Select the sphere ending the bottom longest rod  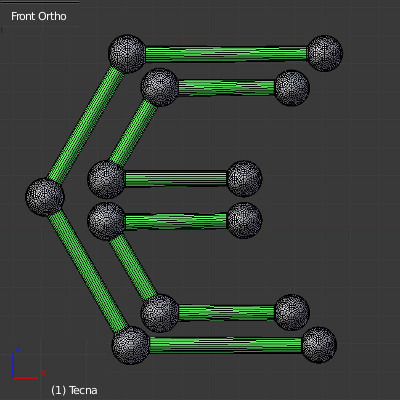[x=319, y=345]
